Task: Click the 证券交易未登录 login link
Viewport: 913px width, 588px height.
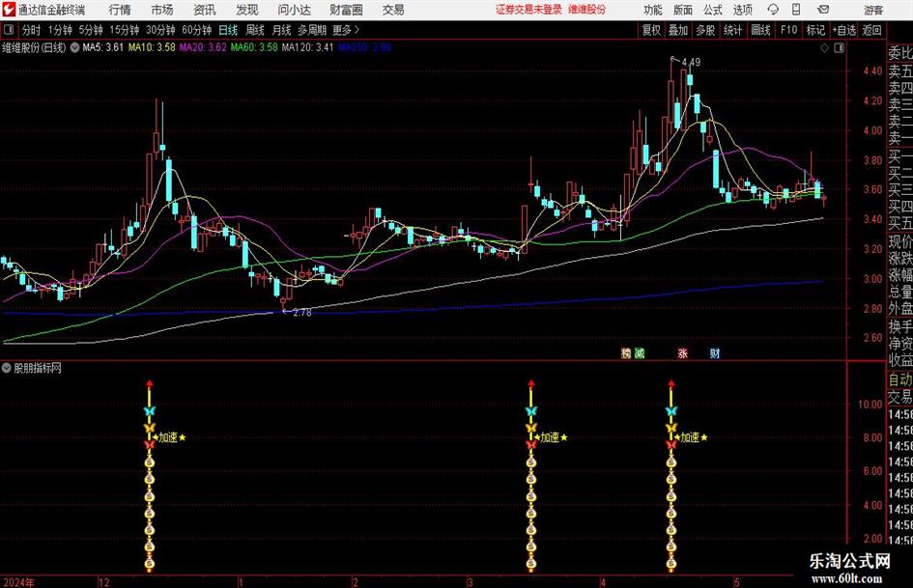Action: coord(528,10)
